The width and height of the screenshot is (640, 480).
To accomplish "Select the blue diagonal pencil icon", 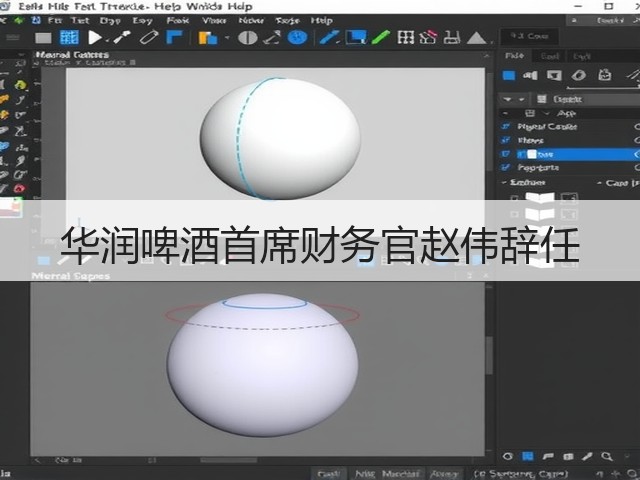I will point(329,38).
